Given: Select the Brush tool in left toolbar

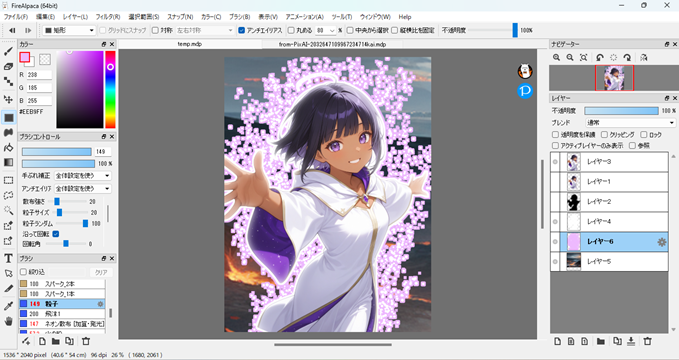Looking at the screenshot, I should (8, 52).
